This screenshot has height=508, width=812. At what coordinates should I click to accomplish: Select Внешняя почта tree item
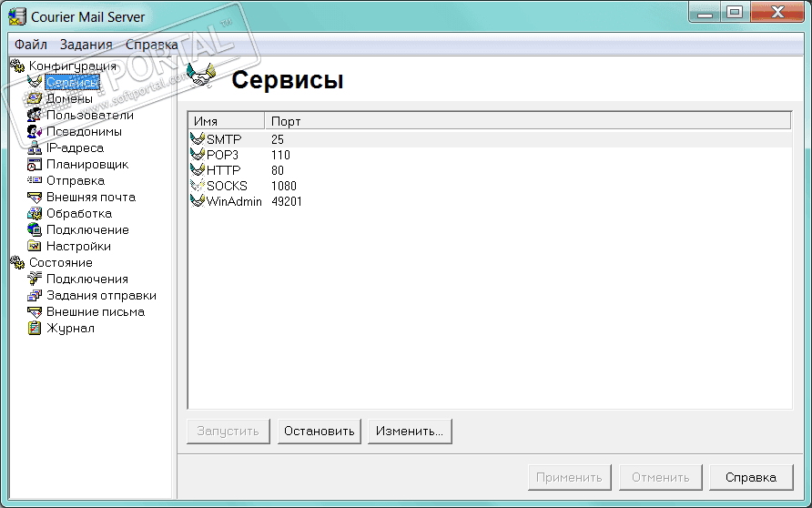(91, 197)
